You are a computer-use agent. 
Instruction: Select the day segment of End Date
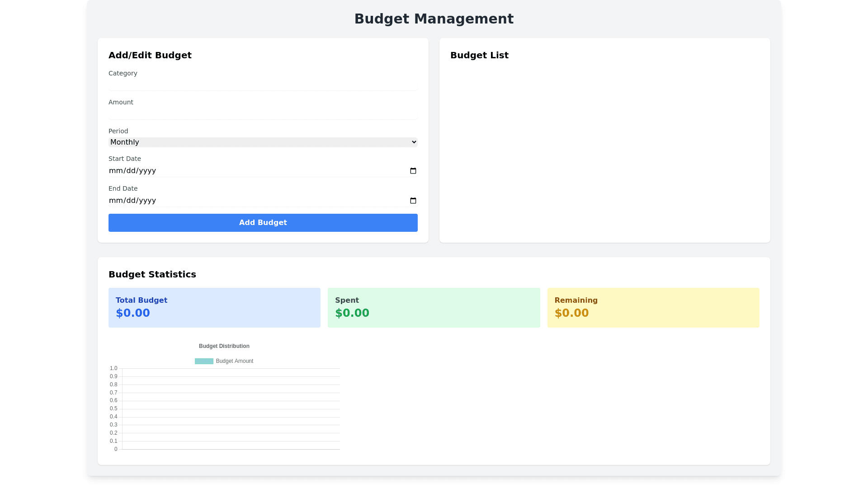(x=131, y=201)
